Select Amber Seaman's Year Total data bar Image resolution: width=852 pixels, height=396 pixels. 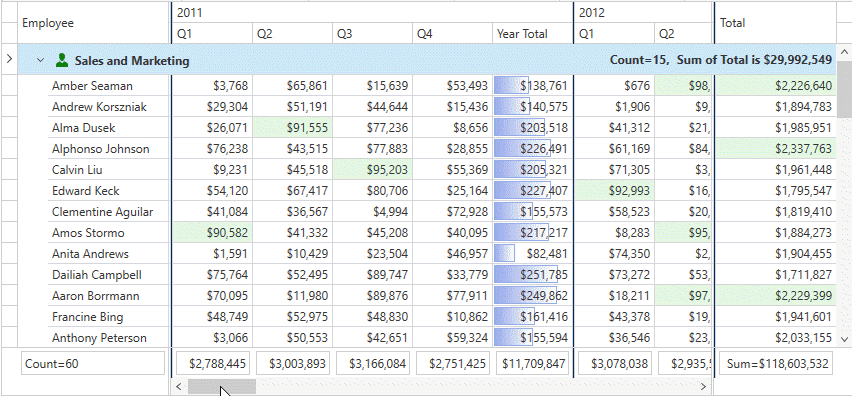coord(511,85)
